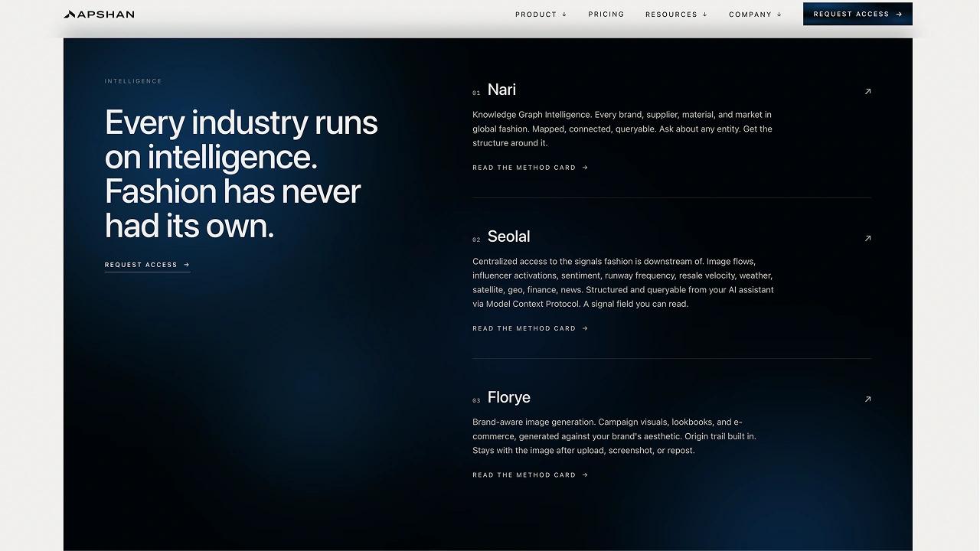Open Nari via its arrow icon
980x551 pixels.
[x=867, y=91]
